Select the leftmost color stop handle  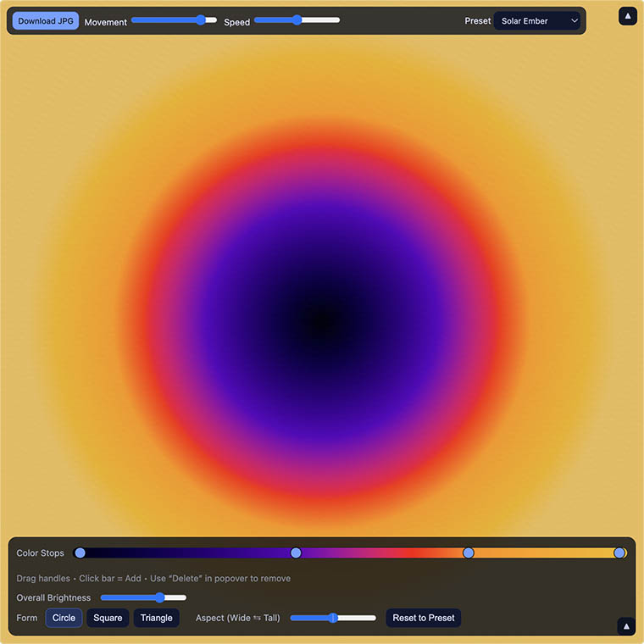[x=80, y=552]
